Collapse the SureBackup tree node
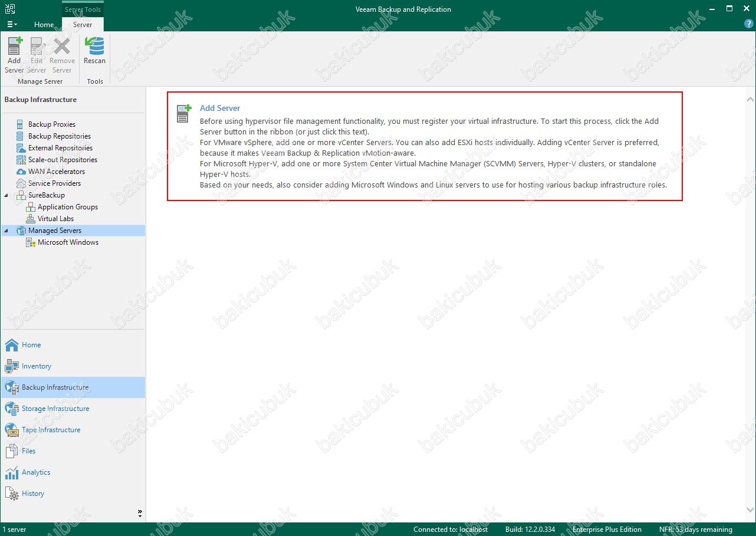756x536 pixels. (x=6, y=195)
